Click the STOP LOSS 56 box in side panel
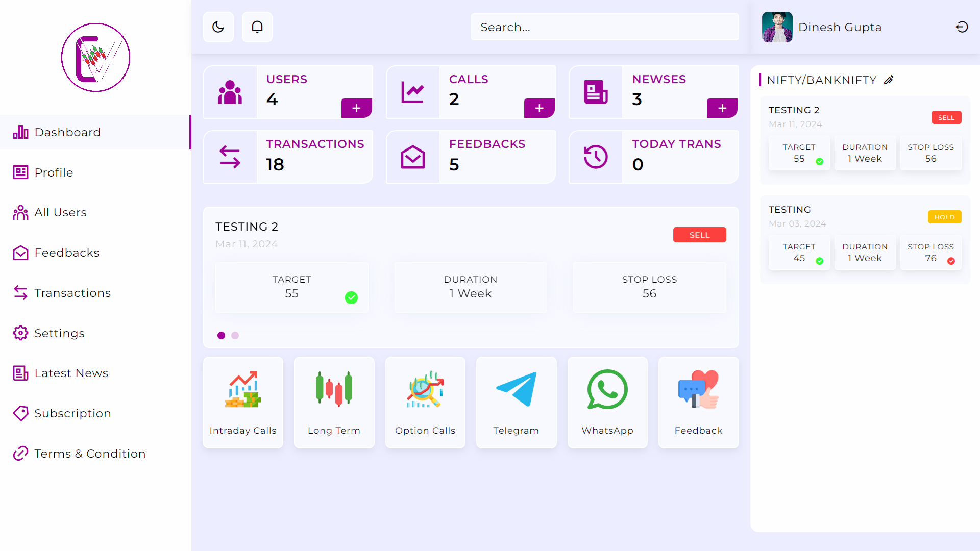 coord(930,153)
